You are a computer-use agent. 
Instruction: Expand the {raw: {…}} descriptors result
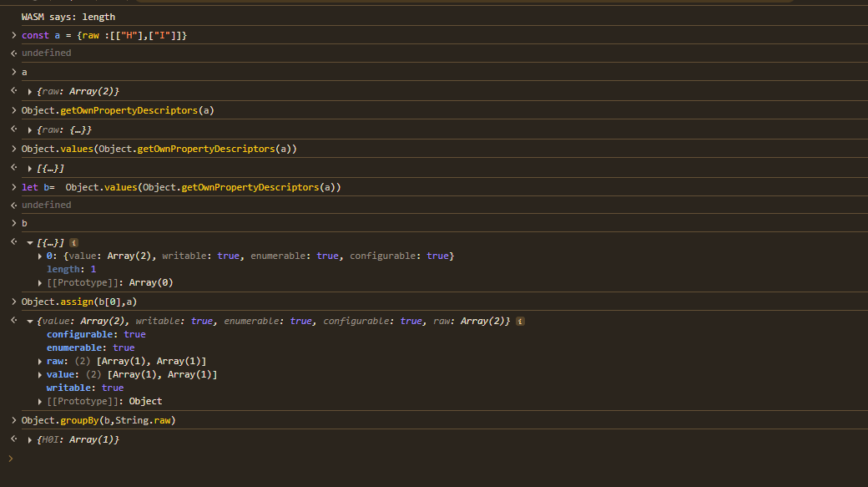click(30, 130)
